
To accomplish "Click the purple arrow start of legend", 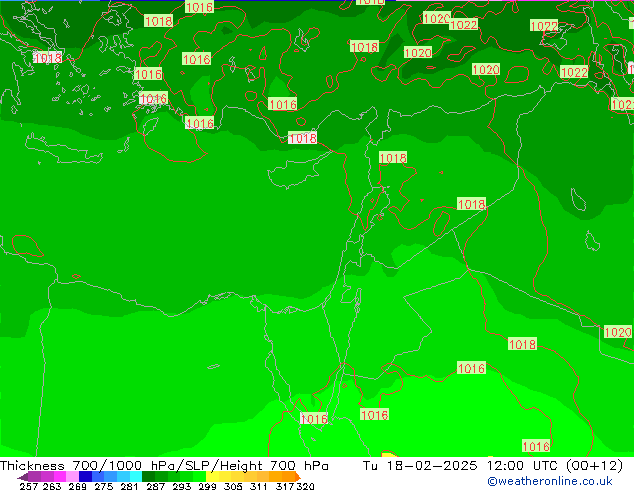I will click(22, 477).
